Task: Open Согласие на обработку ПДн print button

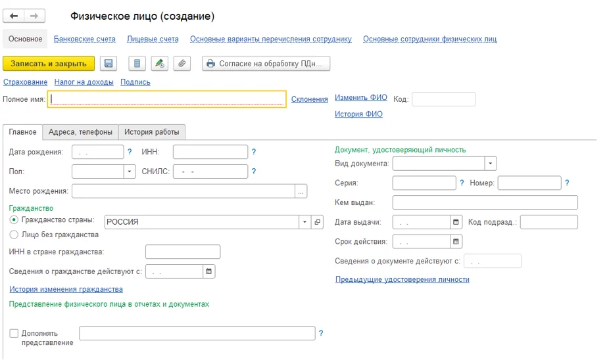Action: (x=266, y=63)
